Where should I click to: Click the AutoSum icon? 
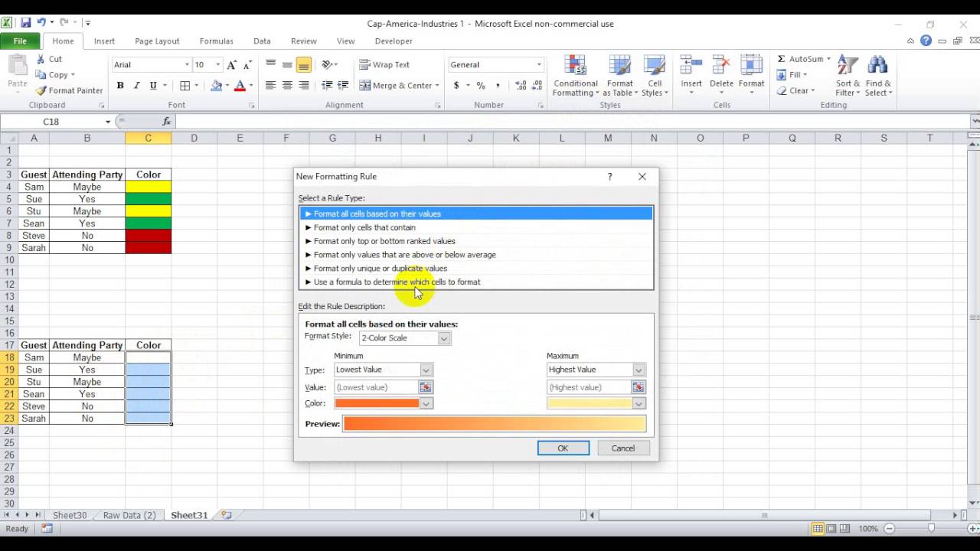[x=781, y=59]
